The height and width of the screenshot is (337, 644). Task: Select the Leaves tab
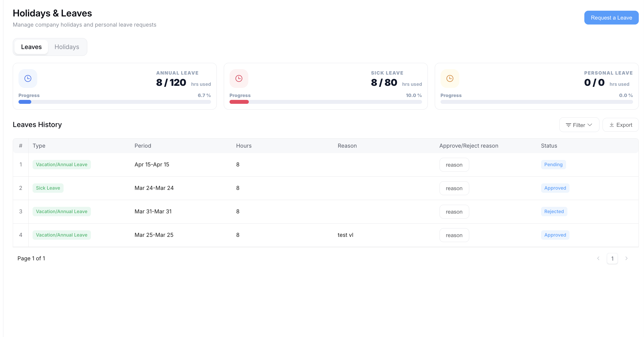tap(31, 47)
